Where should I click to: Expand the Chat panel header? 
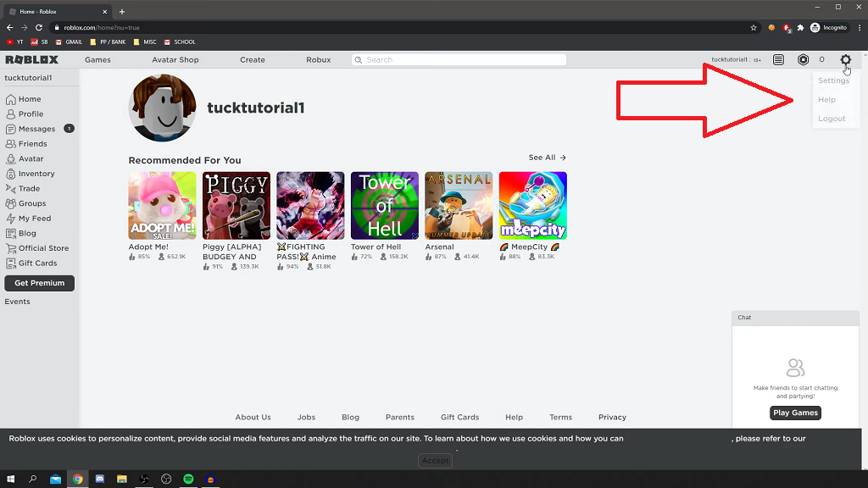coord(795,318)
